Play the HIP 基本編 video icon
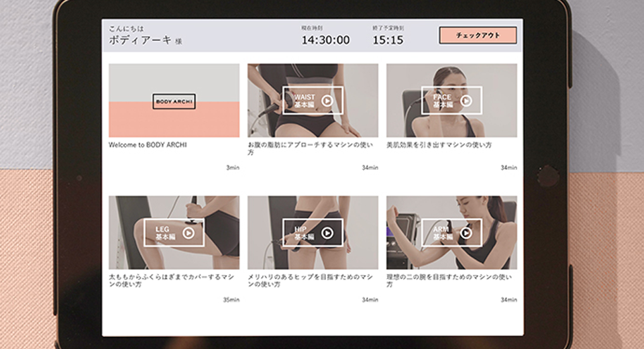Viewport: 644px width, 349px height. tap(327, 233)
